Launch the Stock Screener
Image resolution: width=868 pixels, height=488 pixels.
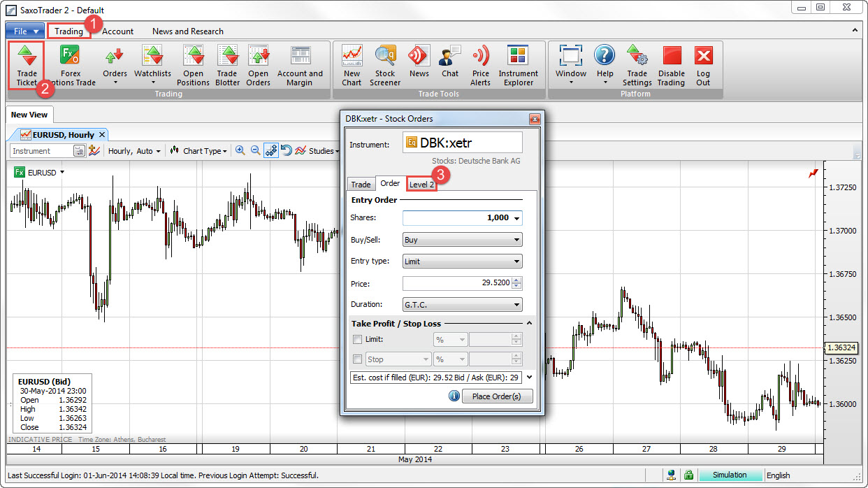pos(385,65)
